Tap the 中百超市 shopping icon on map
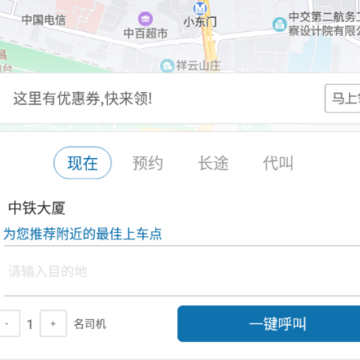Image resolution: width=360 pixels, height=360 pixels. 145,19
